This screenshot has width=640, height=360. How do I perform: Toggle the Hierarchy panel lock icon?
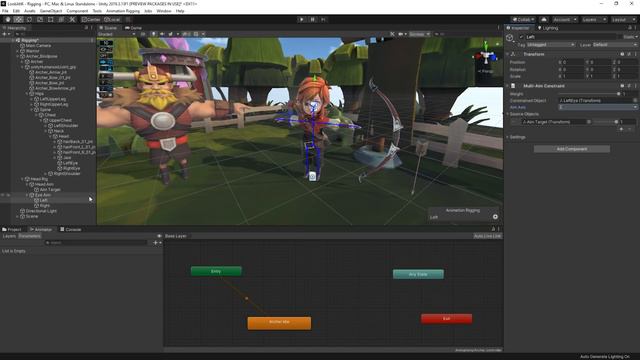coord(86,28)
